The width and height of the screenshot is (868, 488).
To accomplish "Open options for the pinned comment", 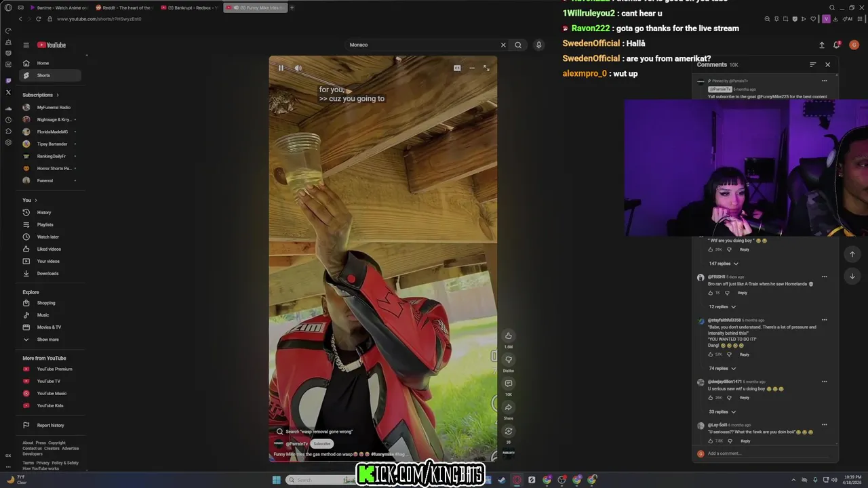I will tap(824, 81).
